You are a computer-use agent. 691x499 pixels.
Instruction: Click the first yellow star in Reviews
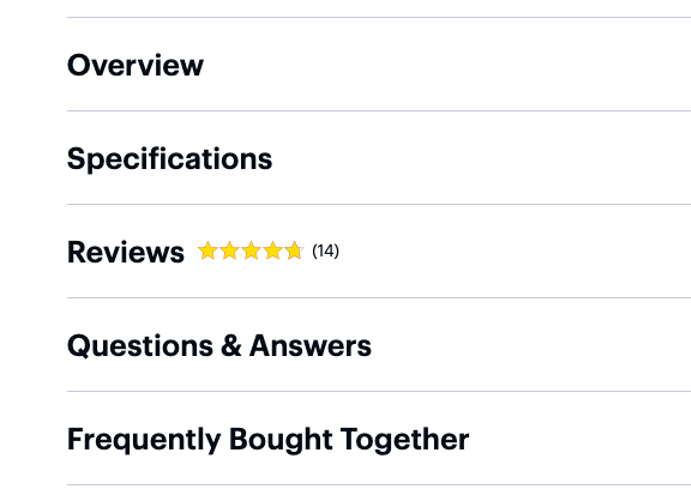[x=208, y=251]
